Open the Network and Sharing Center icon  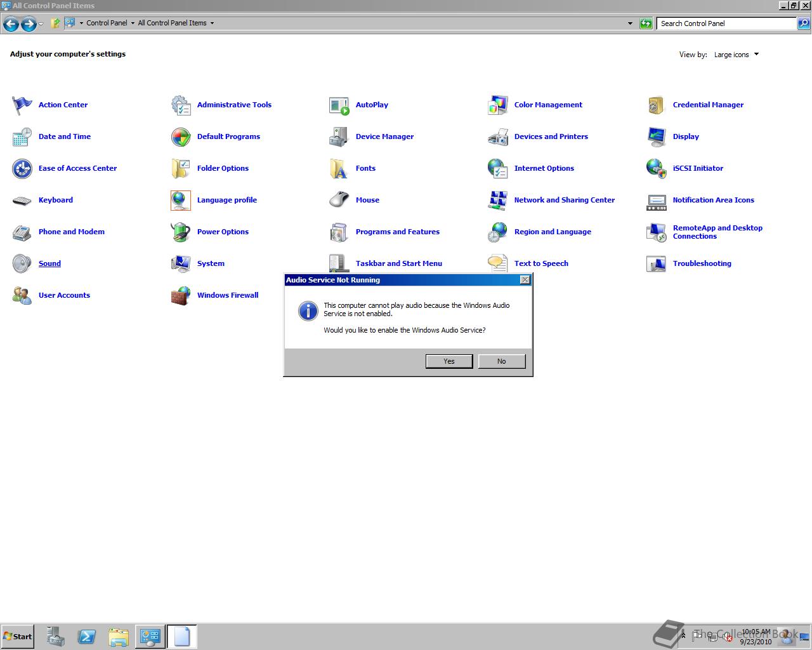pyautogui.click(x=498, y=200)
